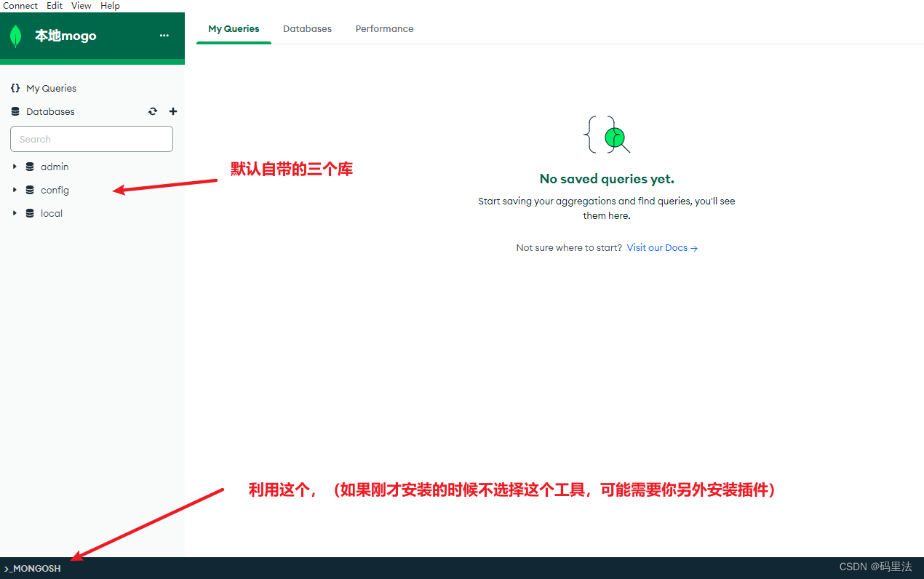Click the refresh databases icon
This screenshot has height=579, width=924.
pos(153,111)
